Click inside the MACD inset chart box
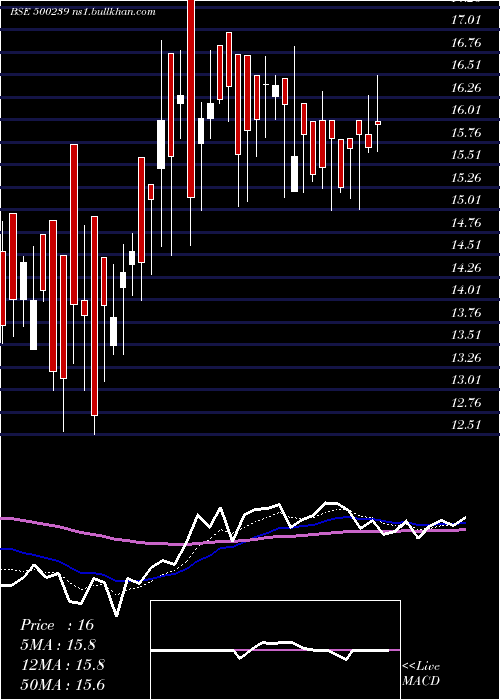Image resolution: width=500 pixels, height=700 pixels. click(x=275, y=650)
